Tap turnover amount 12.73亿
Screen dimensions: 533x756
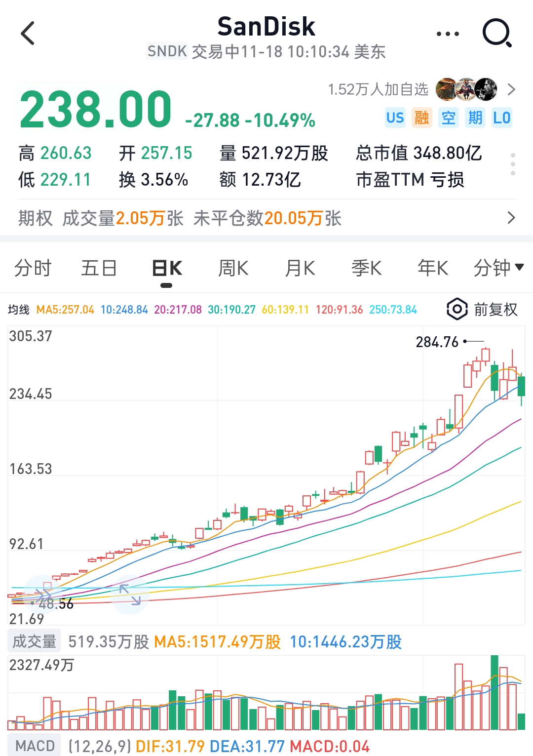point(271,180)
